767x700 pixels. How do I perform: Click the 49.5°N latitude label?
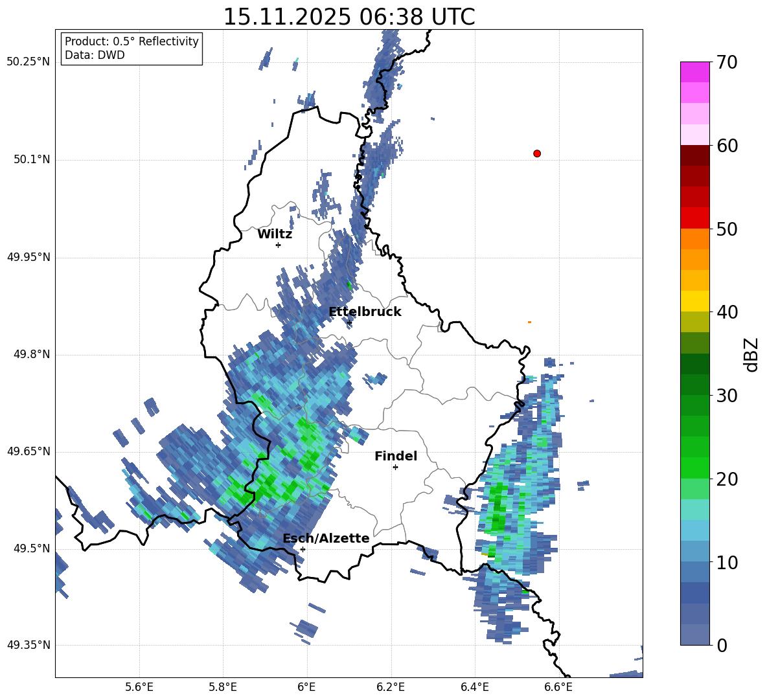[x=31, y=548]
